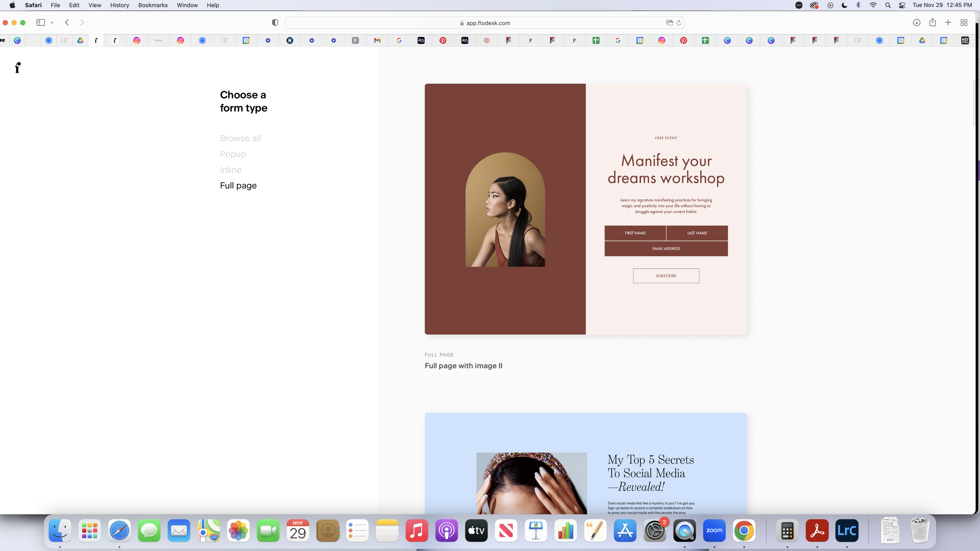Toggle the Safari sidebar panel
The height and width of the screenshot is (551, 980).
(x=40, y=23)
